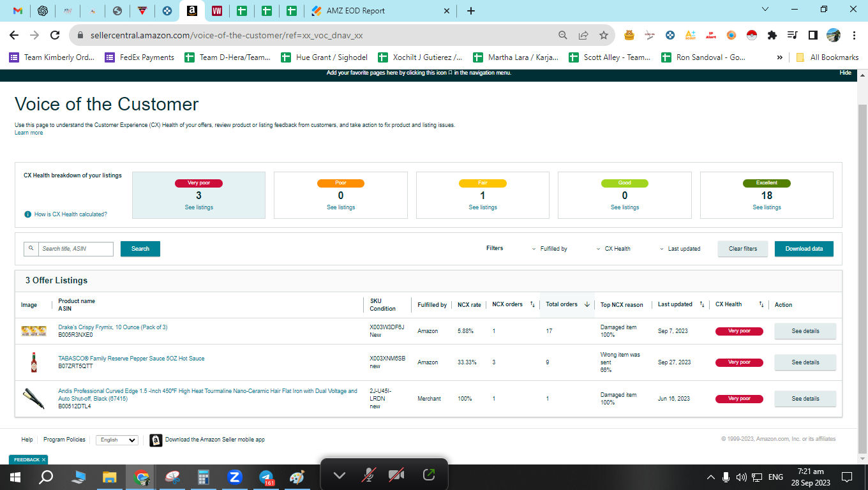
Task: Switch to the Gmail browser tab
Action: [18, 11]
